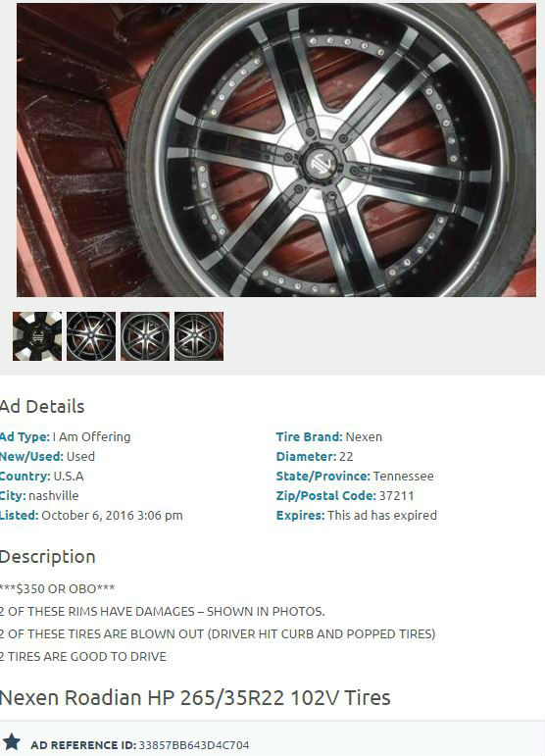
Task: Click the Expires label text
Action: pos(300,516)
